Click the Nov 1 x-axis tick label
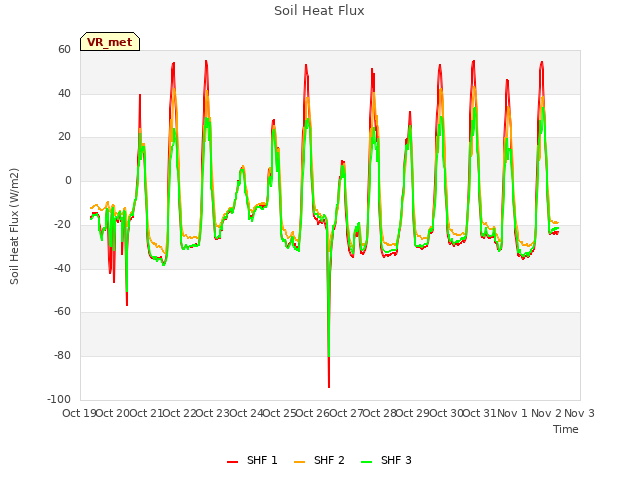This screenshot has width=640, height=480. [x=512, y=413]
